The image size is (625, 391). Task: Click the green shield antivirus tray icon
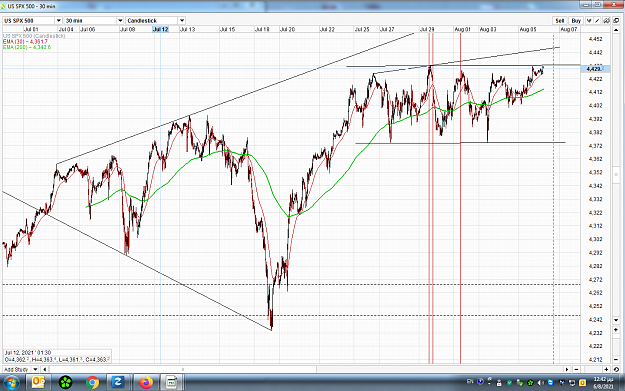pyautogui.click(x=509, y=383)
